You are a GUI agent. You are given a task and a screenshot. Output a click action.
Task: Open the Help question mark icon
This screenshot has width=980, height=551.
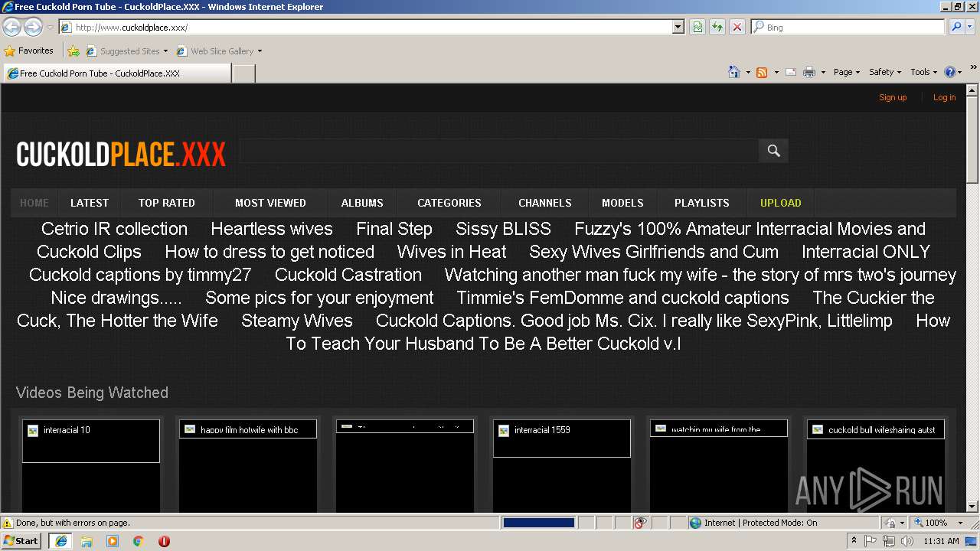(x=950, y=72)
